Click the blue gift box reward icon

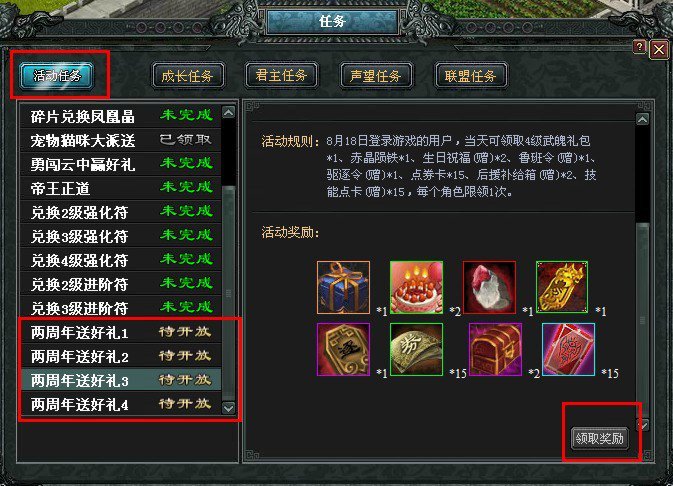(343, 287)
